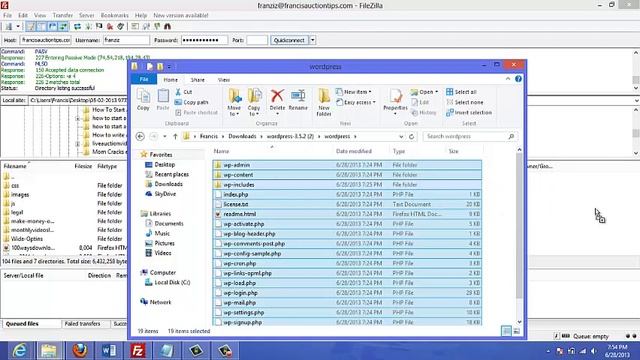Viewport: 640px width, 360px height.
Task: Open FileZilla filename filters icon
Action: [135, 27]
